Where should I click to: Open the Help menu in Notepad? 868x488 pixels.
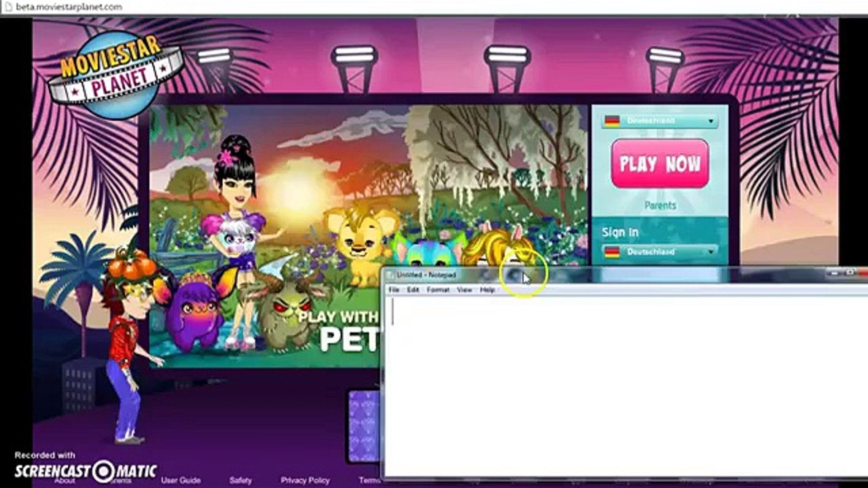point(487,290)
